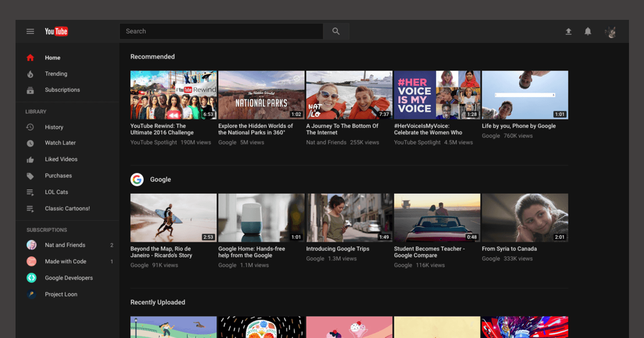Image resolution: width=644 pixels, height=338 pixels.
Task: Play the Google Trips video thumbnail
Action: pos(349,218)
